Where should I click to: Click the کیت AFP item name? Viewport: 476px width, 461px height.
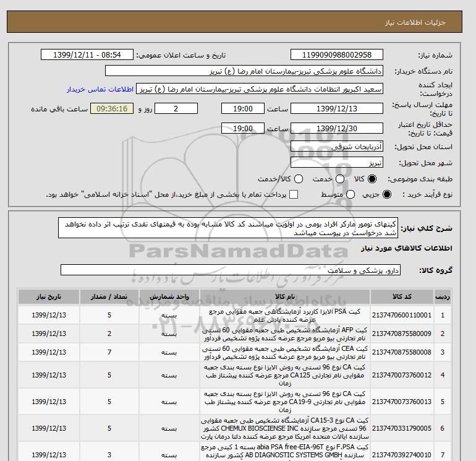coord(285,334)
